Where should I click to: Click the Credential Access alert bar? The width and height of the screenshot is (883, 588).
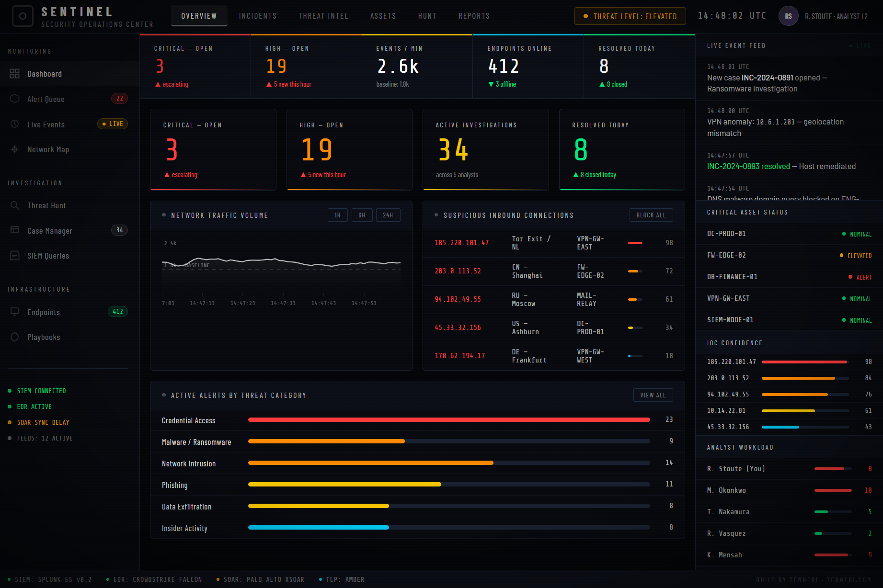pyautogui.click(x=448, y=420)
